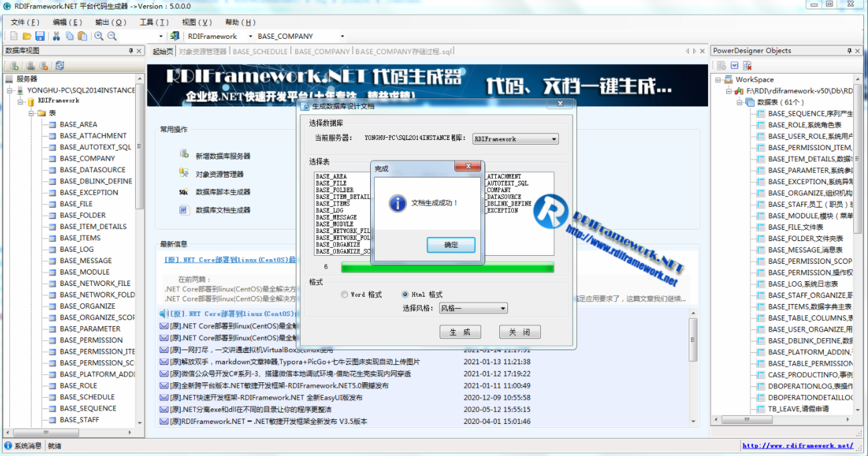Open the underlined .NET Core部署到linux headline link

coord(230,260)
